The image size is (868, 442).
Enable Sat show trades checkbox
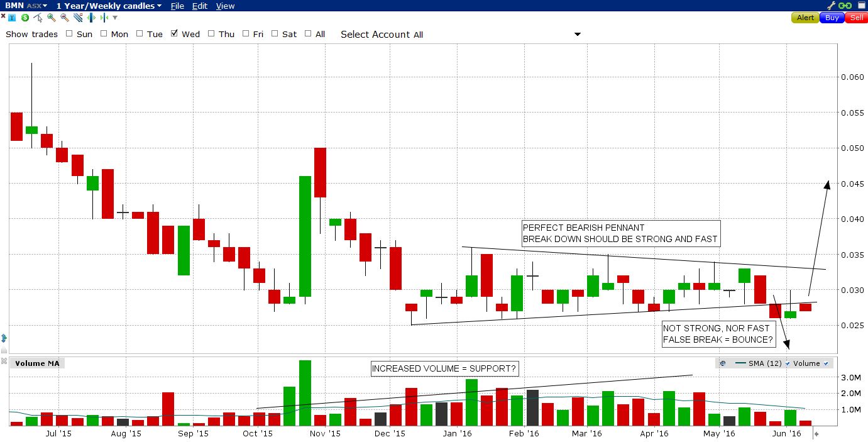pyautogui.click(x=275, y=34)
